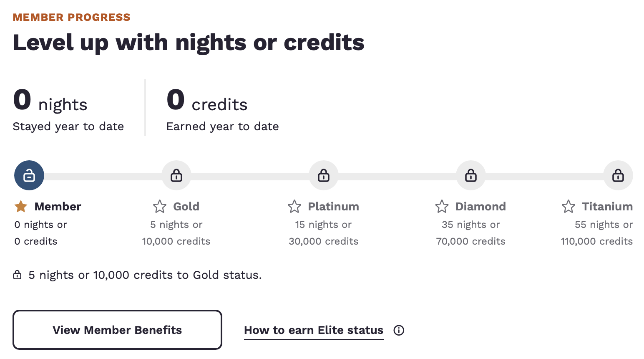Click the gold filled star beside Member
644x359 pixels.
pyautogui.click(x=21, y=206)
